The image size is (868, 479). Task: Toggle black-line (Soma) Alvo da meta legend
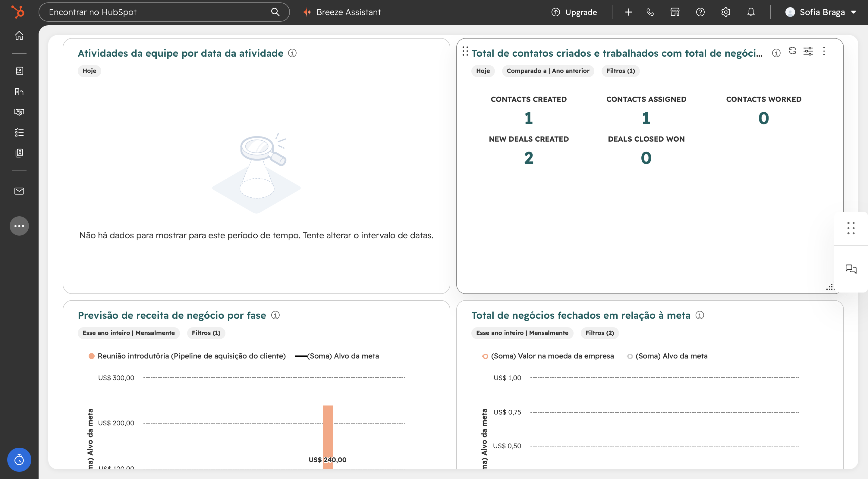(337, 356)
